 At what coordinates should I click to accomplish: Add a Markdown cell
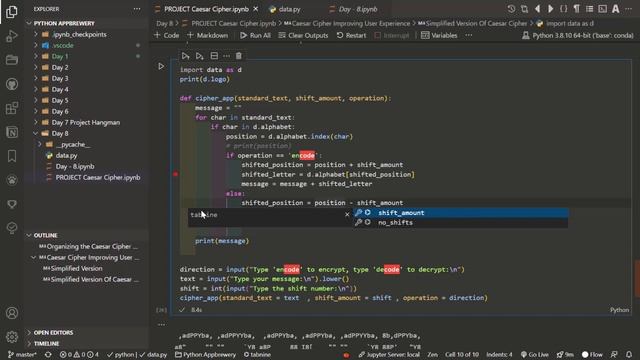(207, 36)
